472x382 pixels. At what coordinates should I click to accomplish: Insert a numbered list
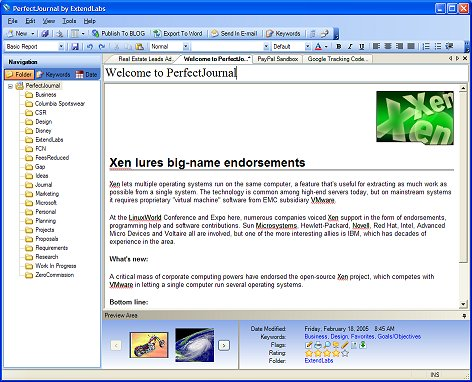(426, 46)
